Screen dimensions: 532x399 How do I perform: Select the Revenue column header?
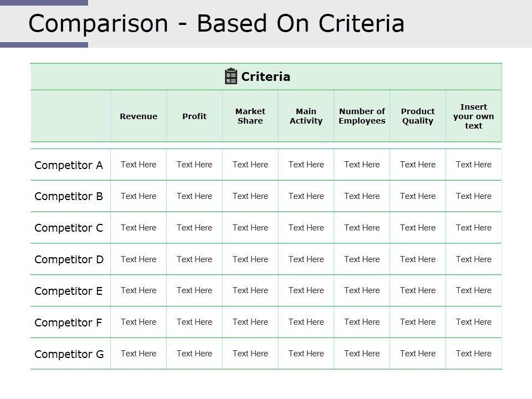click(139, 116)
